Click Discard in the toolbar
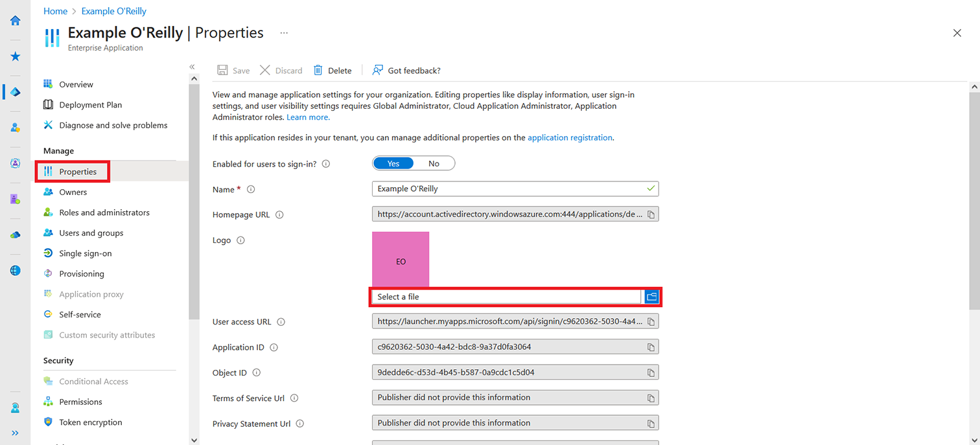Viewport: 980px width, 445px height. [x=281, y=71]
